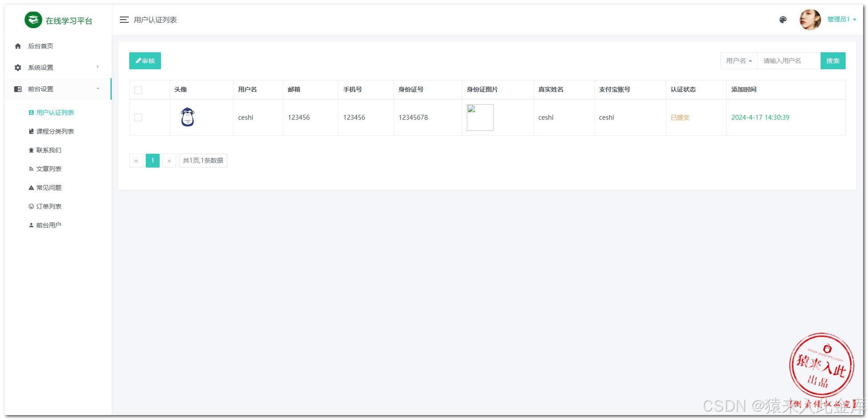Click the bug icon beside 联系我们
Screen dimensions: 868x420
[31, 150]
